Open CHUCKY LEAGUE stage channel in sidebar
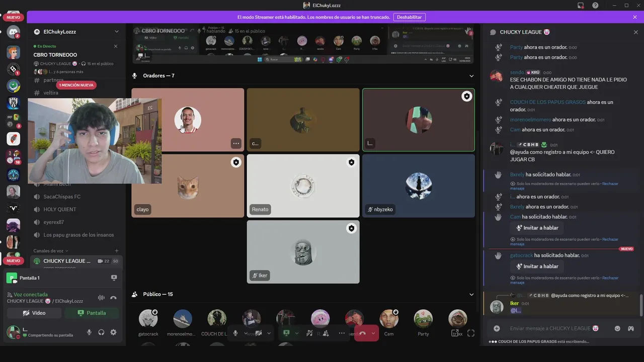Image resolution: width=644 pixels, height=362 pixels. [75, 261]
